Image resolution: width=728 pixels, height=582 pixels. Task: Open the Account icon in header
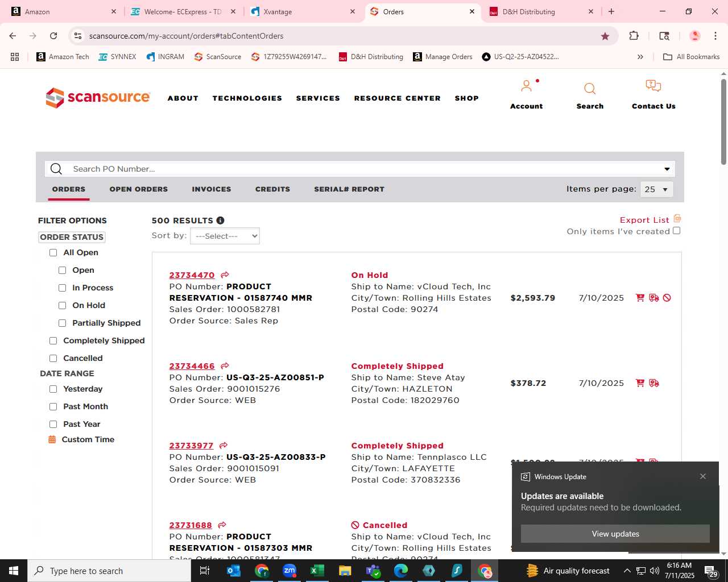(527, 86)
